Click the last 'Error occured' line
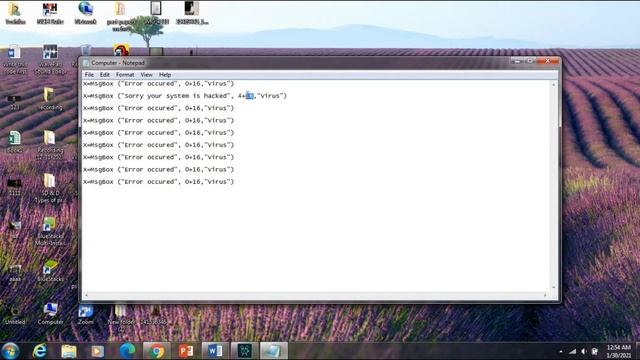Viewport: 640px width, 360px height. click(158, 182)
